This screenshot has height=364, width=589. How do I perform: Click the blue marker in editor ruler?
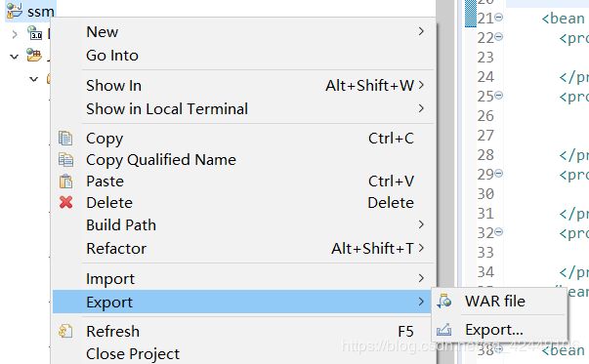coord(470,14)
